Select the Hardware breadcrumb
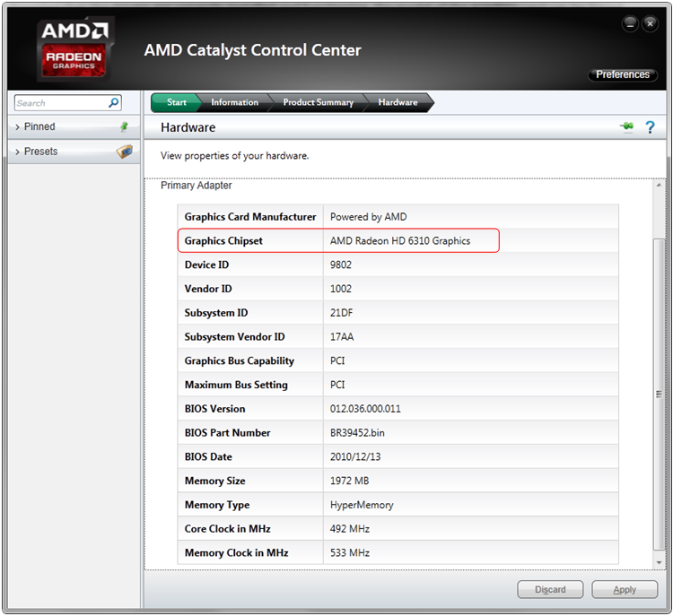Screen dimensions: 673x616 point(398,102)
